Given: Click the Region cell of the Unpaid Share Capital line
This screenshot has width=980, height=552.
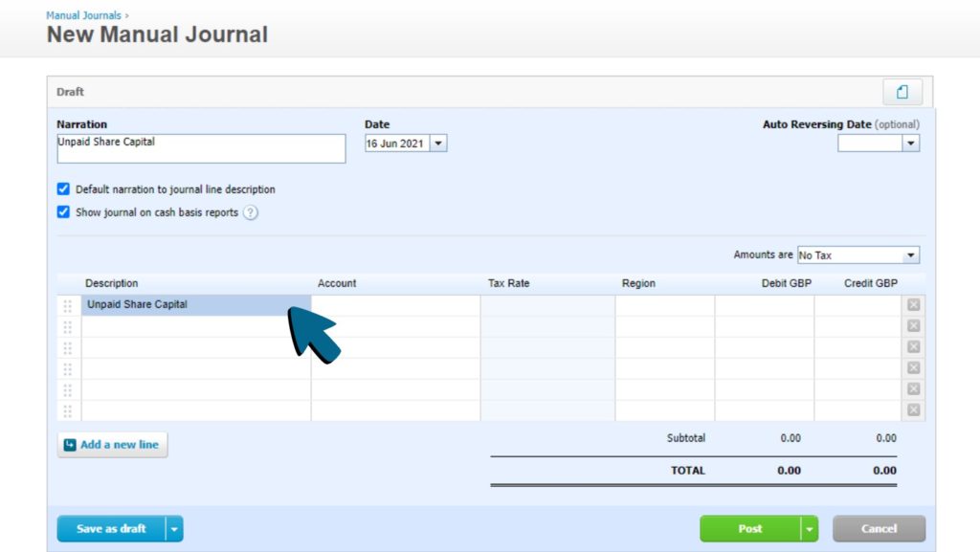Looking at the screenshot, I should click(665, 305).
